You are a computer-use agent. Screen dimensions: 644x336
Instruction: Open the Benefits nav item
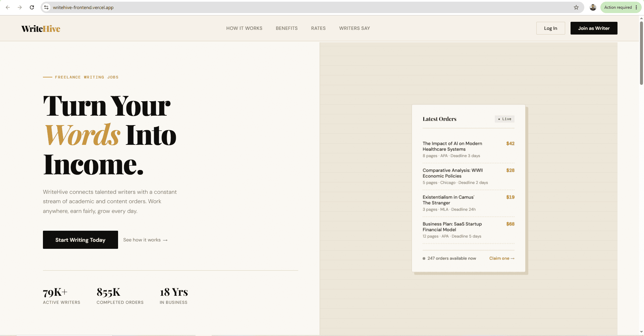pyautogui.click(x=287, y=28)
